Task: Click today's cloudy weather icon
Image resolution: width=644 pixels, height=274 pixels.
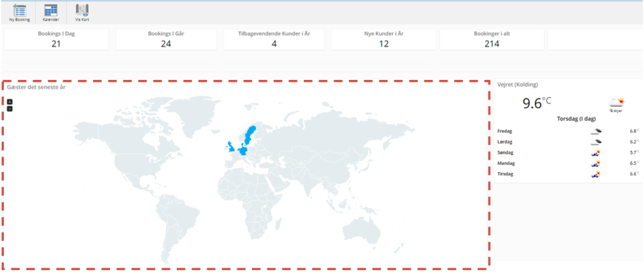Action: [615, 103]
